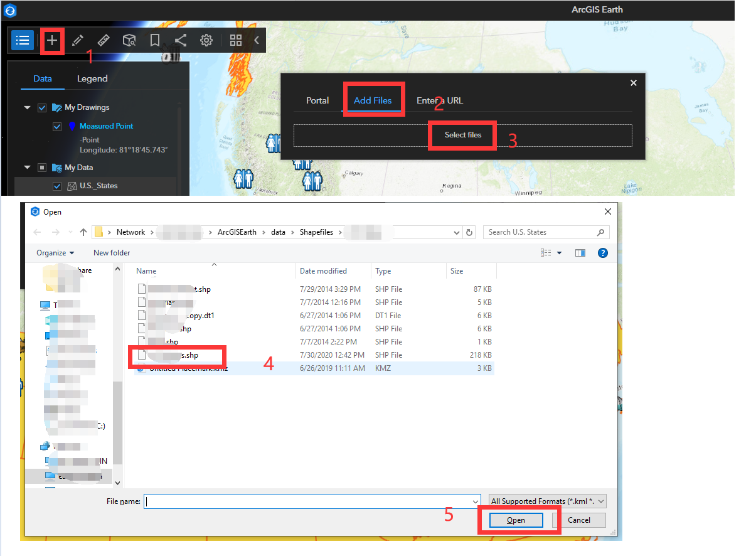Click Network in the address path
756x556 pixels.
coord(130,232)
